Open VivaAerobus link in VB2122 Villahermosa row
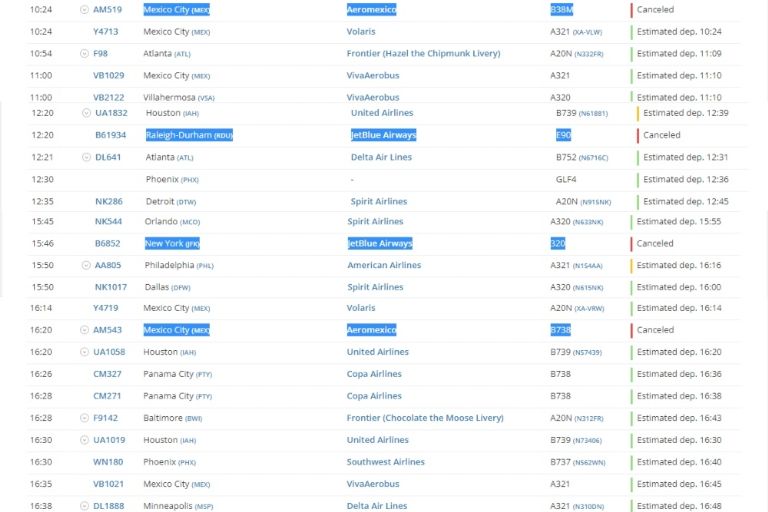Image resolution: width=768 pixels, height=512 pixels. tap(373, 98)
